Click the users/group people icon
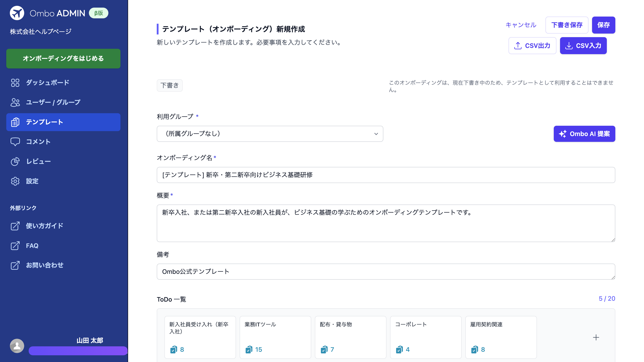The image size is (644, 362). [x=15, y=102]
